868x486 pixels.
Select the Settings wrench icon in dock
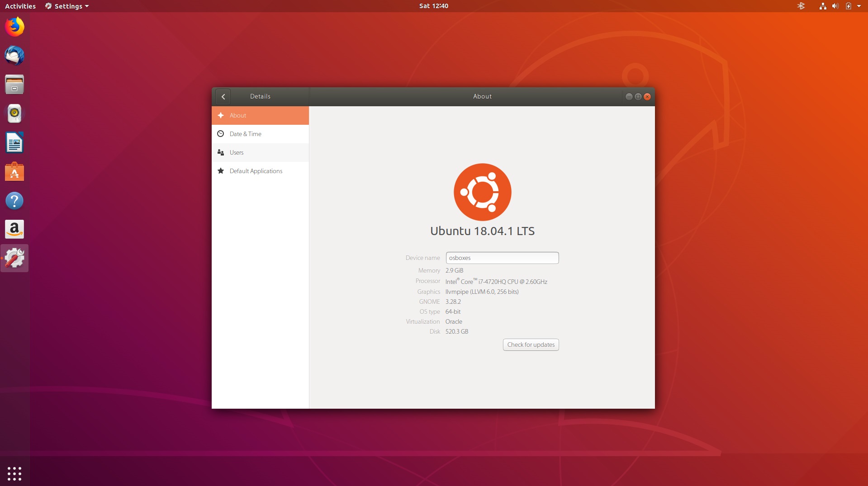click(14, 258)
